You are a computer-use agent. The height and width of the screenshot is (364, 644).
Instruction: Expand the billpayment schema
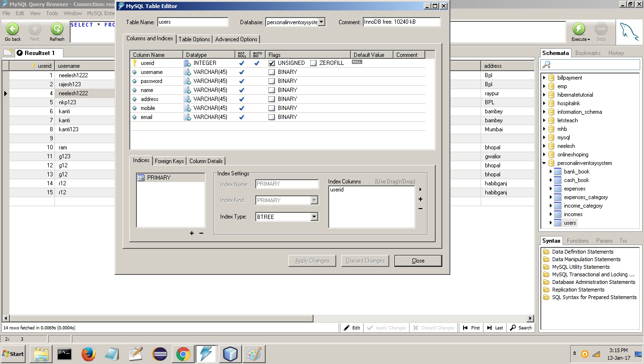tap(544, 78)
